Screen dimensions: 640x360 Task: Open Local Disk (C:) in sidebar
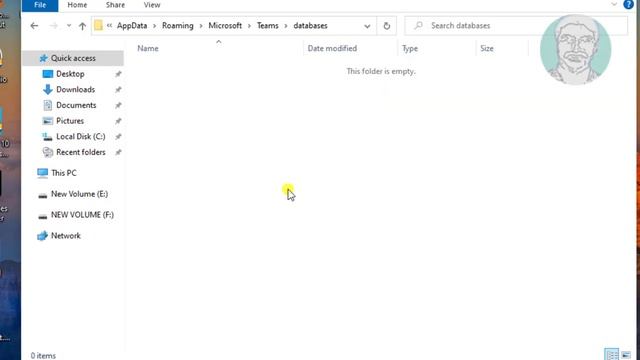click(80, 136)
